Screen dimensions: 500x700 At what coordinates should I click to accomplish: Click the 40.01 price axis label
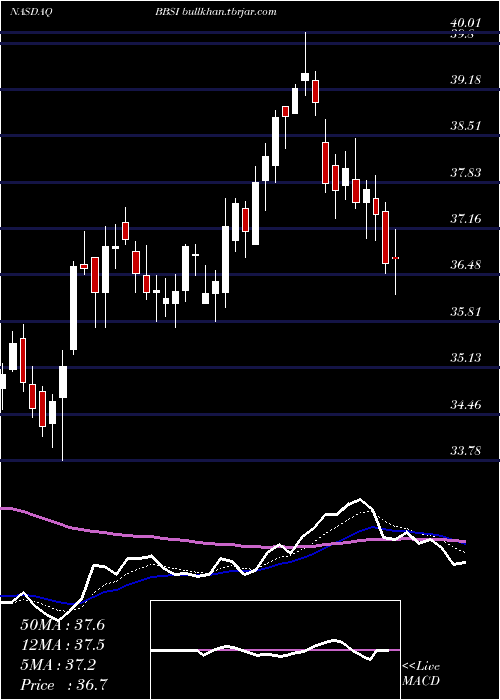pyautogui.click(x=466, y=22)
